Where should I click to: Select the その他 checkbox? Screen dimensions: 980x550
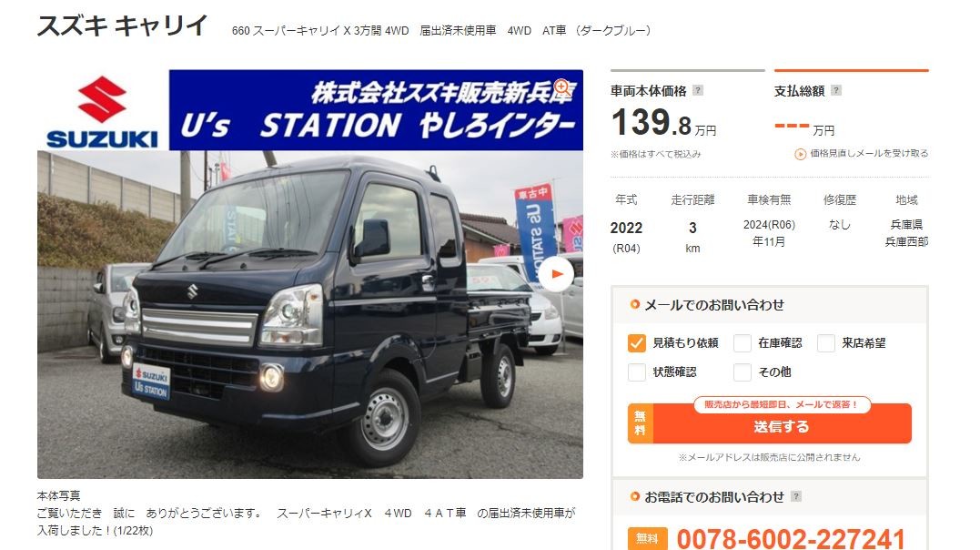click(x=742, y=372)
